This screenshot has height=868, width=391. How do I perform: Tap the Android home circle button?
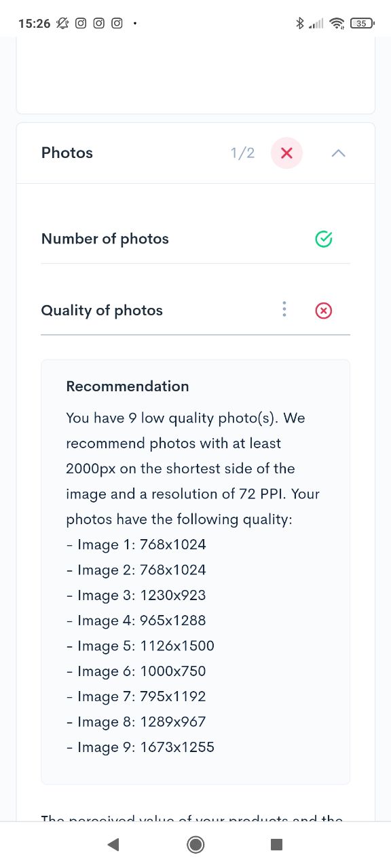coord(195,844)
